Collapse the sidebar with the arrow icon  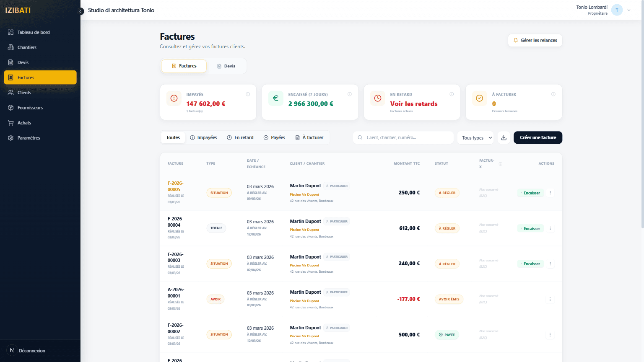click(x=81, y=11)
